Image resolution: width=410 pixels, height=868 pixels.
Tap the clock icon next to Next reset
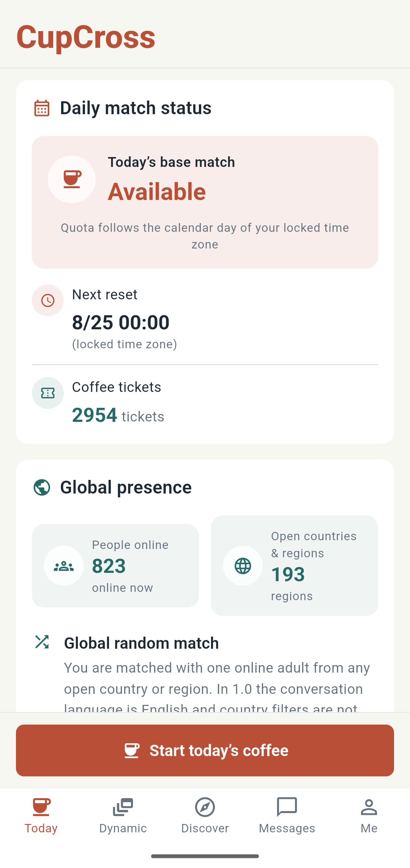[48, 300]
